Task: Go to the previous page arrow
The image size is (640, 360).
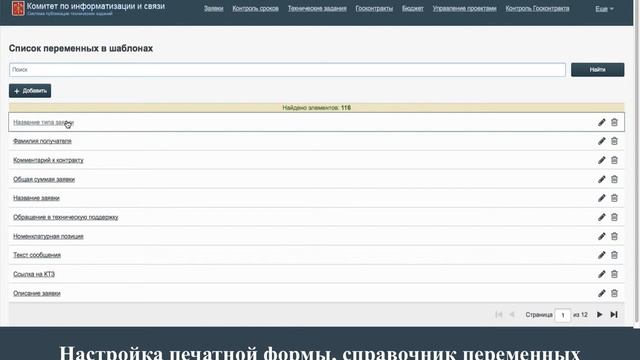Action: 512,315
